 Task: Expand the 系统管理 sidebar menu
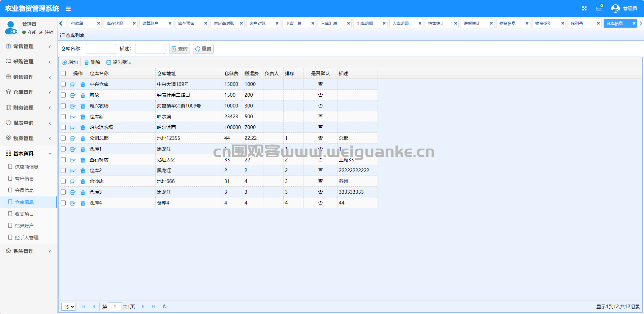29,251
